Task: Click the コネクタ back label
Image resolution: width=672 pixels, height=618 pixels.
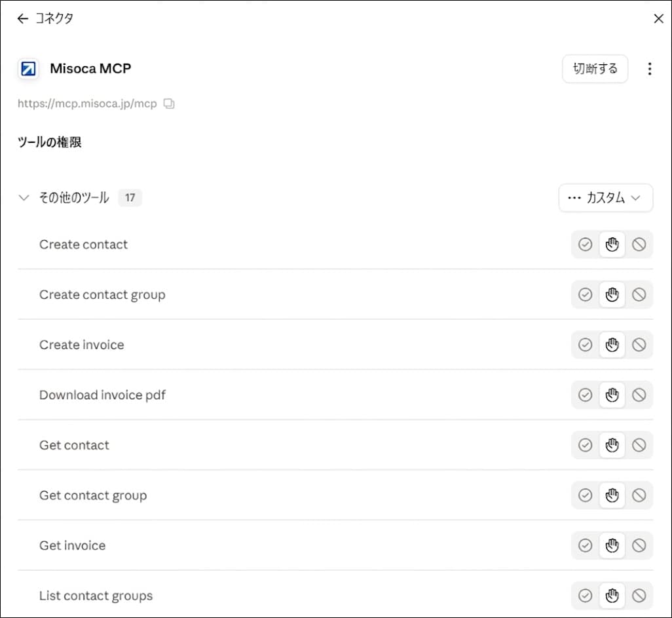Action: coord(54,18)
